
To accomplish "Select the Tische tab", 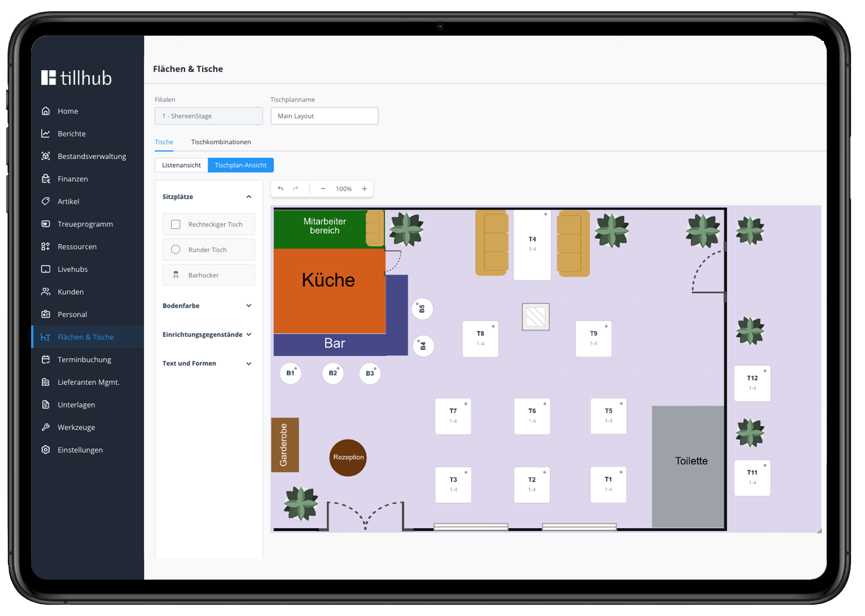I will click(164, 142).
